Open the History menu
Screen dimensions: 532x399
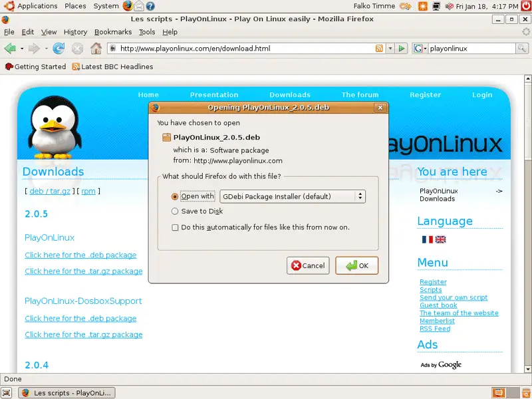[75, 32]
